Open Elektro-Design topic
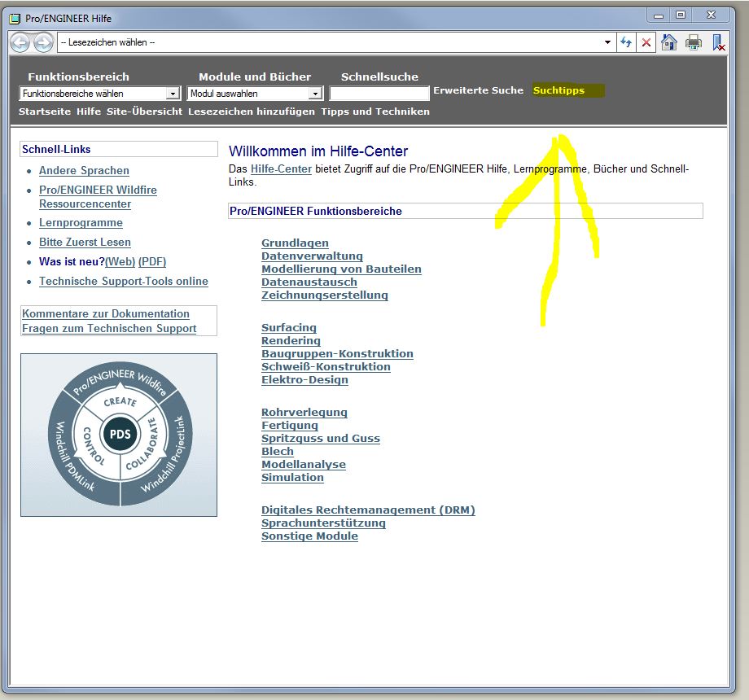 tap(304, 380)
